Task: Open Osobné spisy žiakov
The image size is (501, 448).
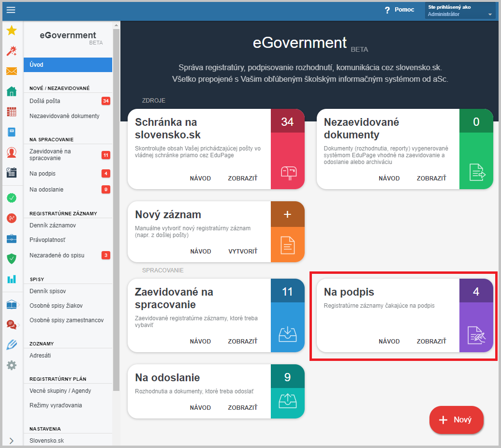Action: tap(68, 305)
